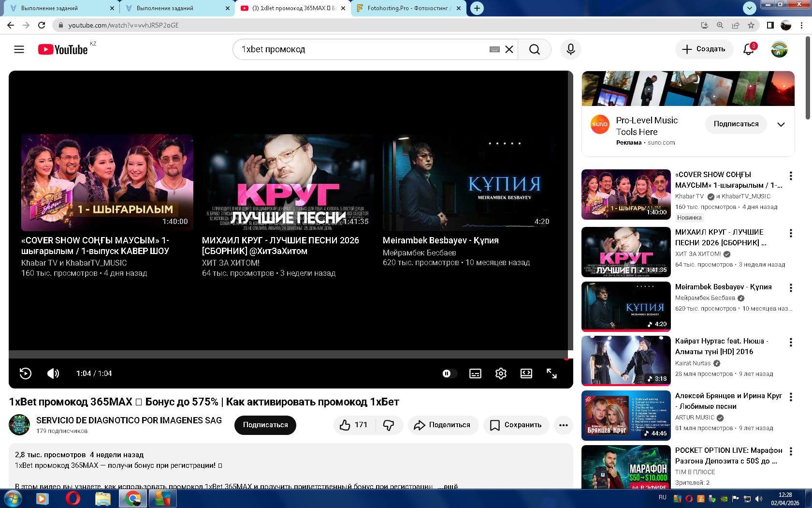This screenshot has height=508, width=812.
Task: Clear the search box text
Action: coord(509,49)
